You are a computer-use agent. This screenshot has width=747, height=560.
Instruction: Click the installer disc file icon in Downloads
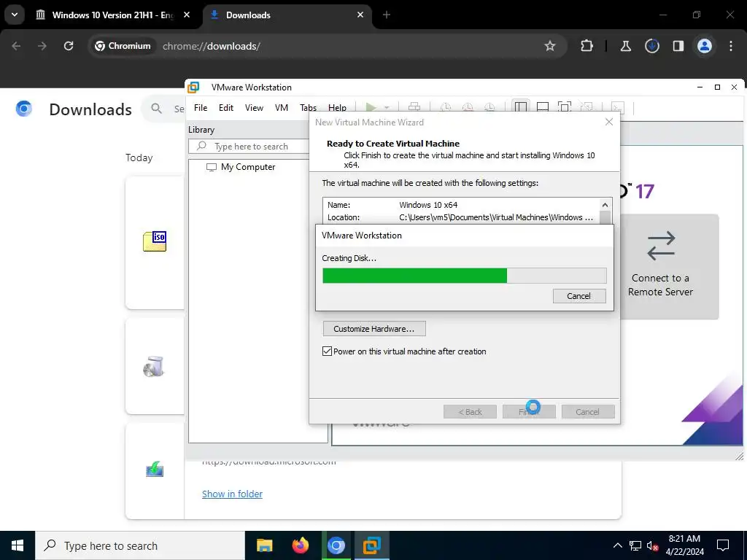[154, 367]
